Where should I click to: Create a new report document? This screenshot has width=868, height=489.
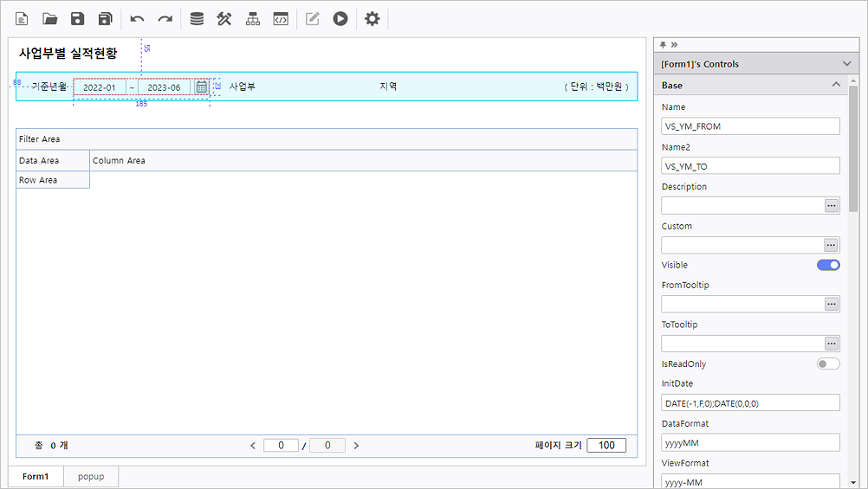click(22, 18)
